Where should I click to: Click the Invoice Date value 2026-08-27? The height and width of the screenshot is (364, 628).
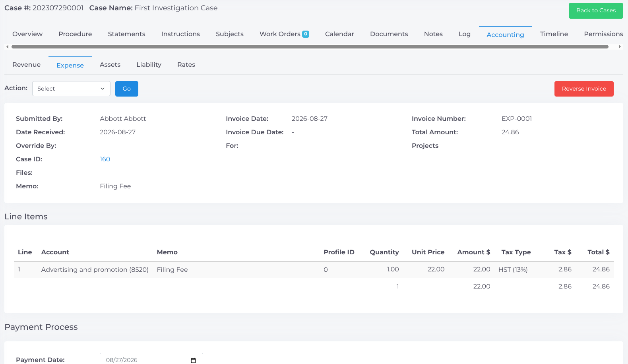tap(310, 118)
